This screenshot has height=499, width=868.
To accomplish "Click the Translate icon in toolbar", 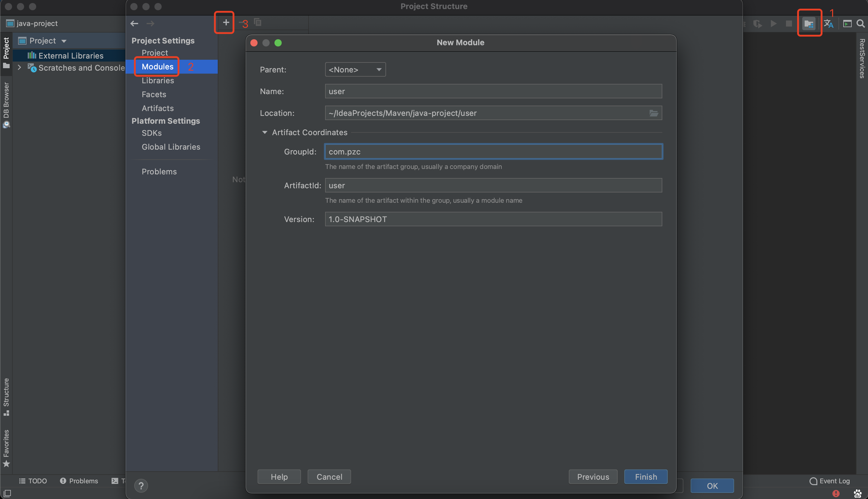I will coord(828,23).
